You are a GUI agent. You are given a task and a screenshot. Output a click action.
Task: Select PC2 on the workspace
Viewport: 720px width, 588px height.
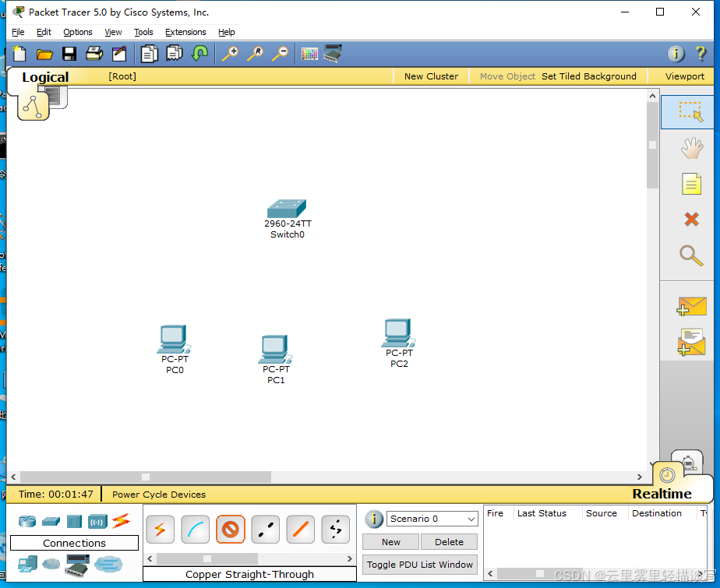pos(397,333)
